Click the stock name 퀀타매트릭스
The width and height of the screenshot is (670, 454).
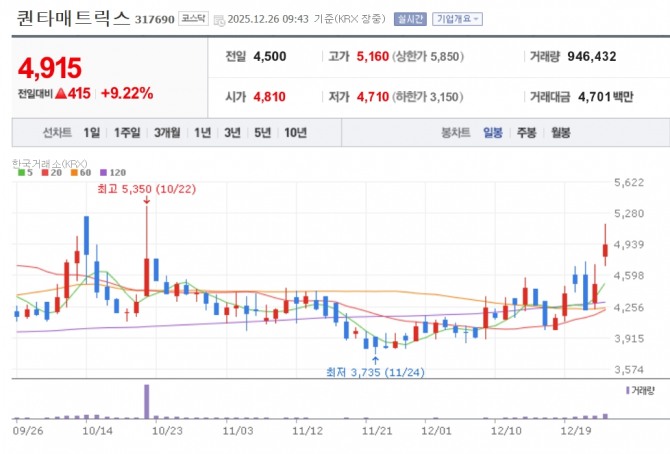pos(73,18)
